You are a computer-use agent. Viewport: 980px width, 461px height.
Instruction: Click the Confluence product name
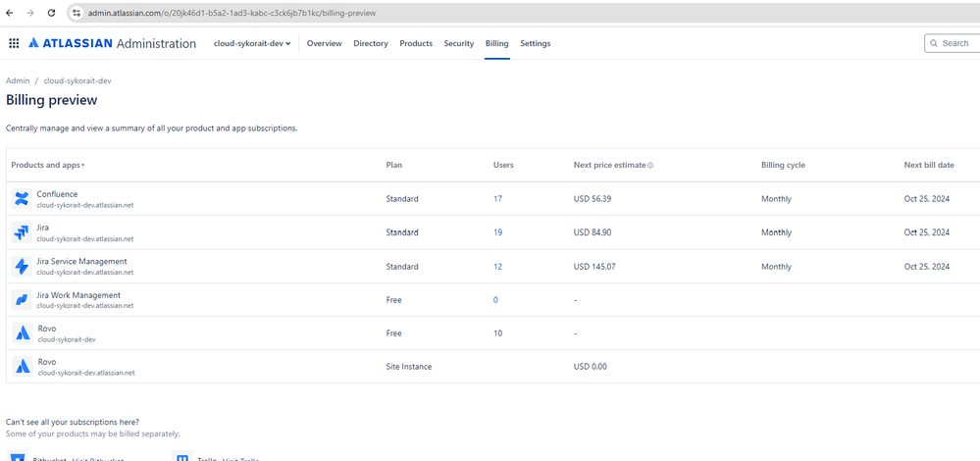57,194
